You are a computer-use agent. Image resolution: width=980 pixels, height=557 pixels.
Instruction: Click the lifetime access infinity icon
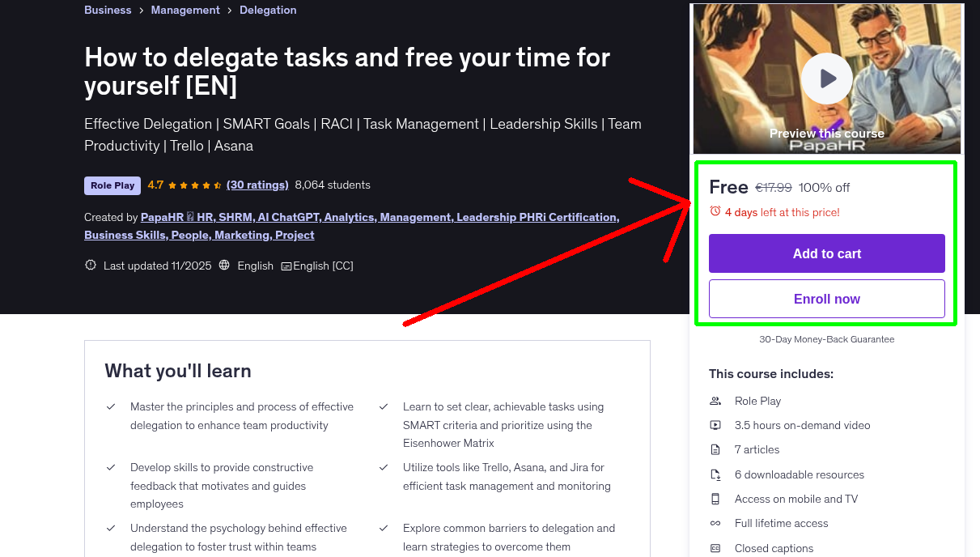pyautogui.click(x=715, y=523)
